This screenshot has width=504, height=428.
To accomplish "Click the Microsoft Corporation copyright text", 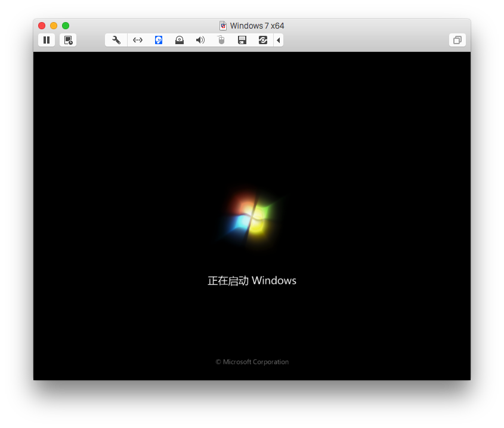I will click(252, 362).
